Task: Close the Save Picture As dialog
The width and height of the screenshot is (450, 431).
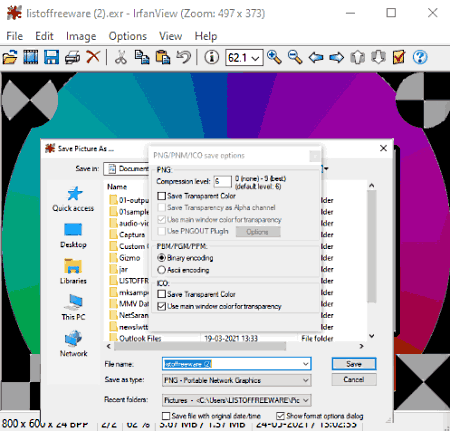Action: (x=383, y=148)
